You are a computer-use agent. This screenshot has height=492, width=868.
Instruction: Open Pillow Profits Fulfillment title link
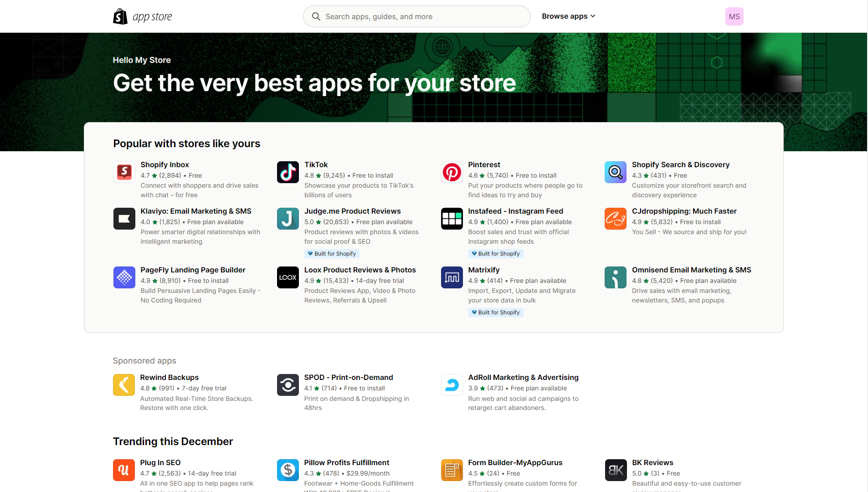(347, 462)
